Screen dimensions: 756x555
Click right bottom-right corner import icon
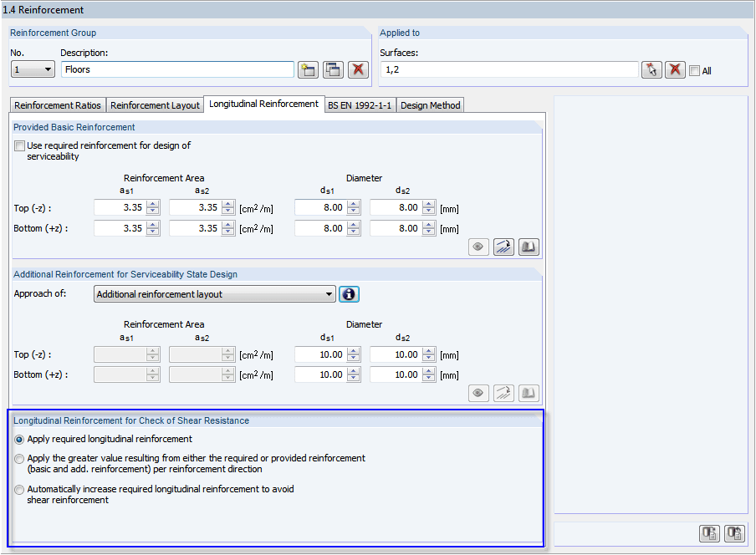click(734, 533)
